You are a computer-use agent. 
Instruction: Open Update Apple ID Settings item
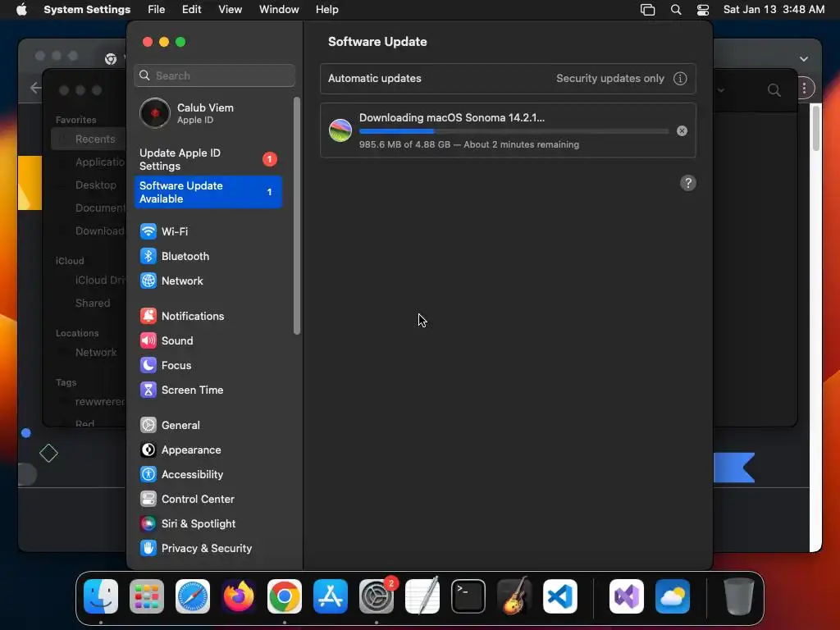[208, 160]
